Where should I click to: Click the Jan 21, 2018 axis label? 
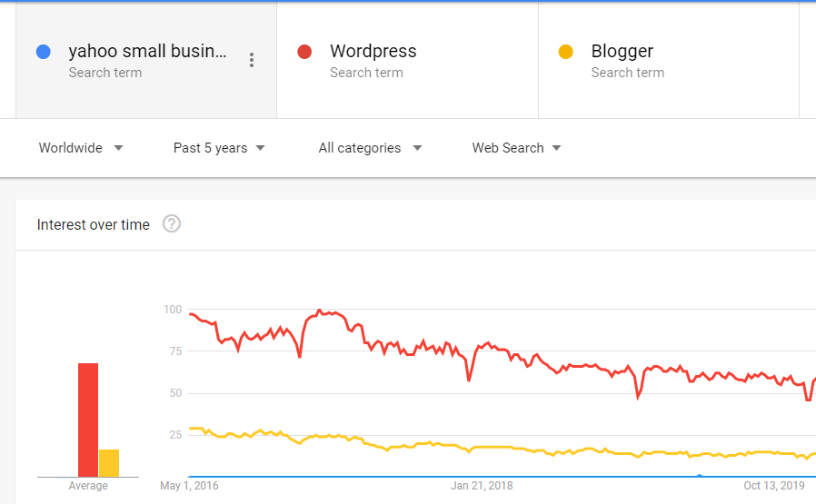tap(482, 486)
